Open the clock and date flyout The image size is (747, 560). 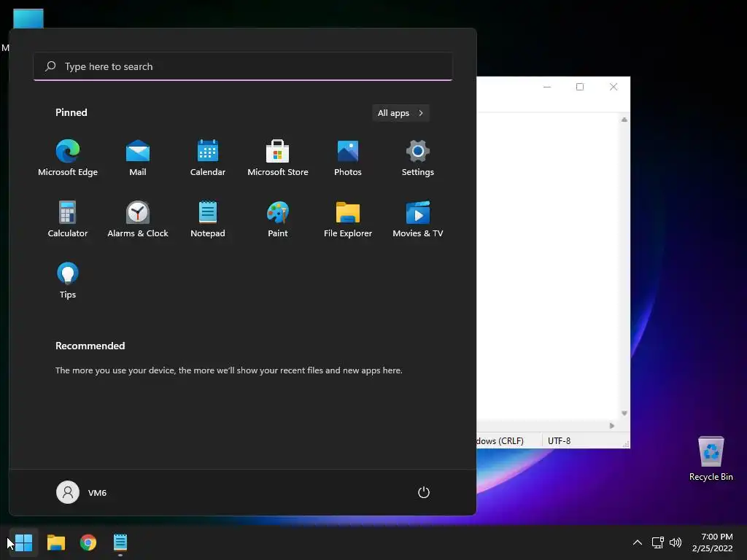712,542
